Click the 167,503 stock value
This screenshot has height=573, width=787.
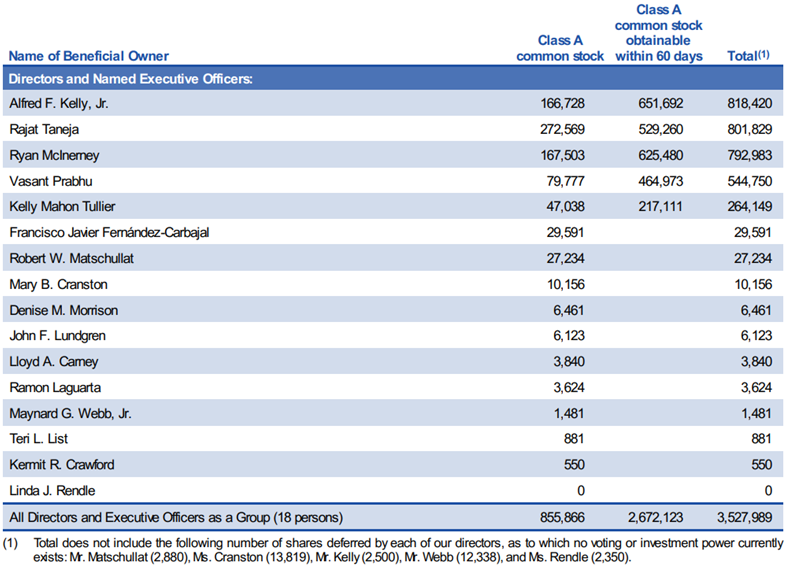point(562,155)
